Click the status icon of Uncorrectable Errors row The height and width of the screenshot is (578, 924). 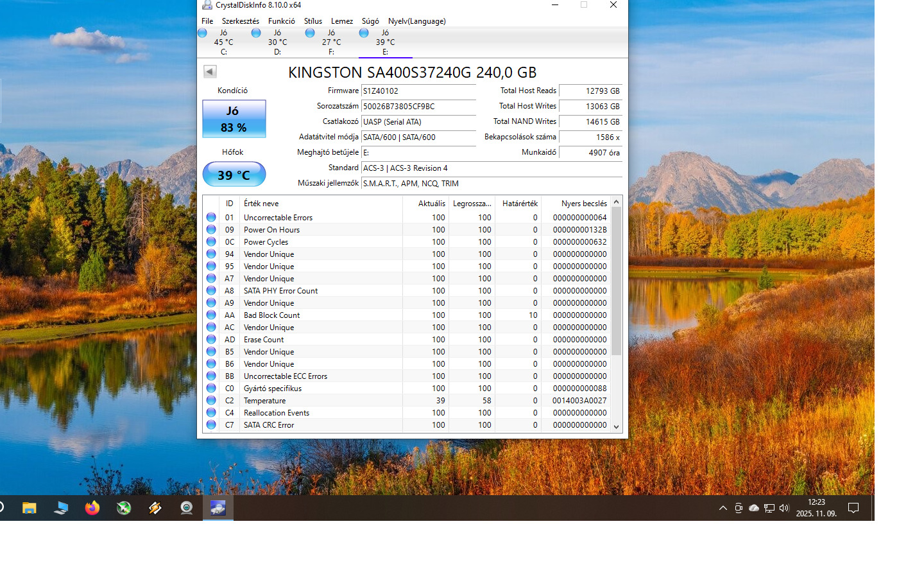pos(211,218)
